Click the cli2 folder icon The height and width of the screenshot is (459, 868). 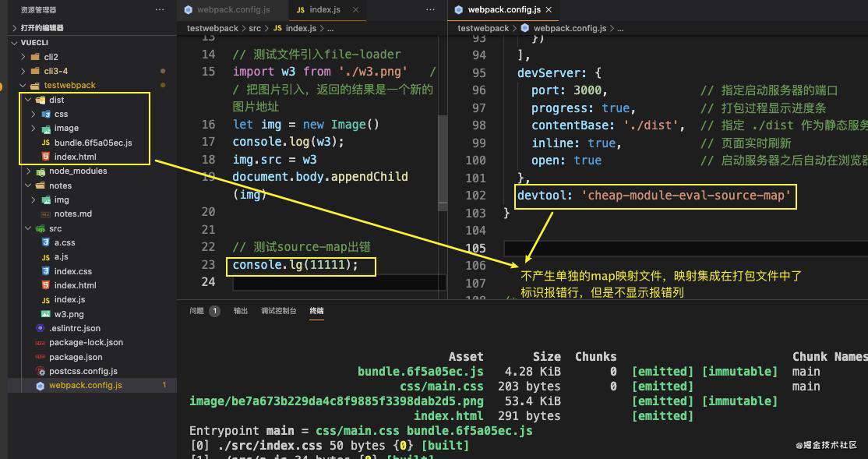[x=35, y=56]
